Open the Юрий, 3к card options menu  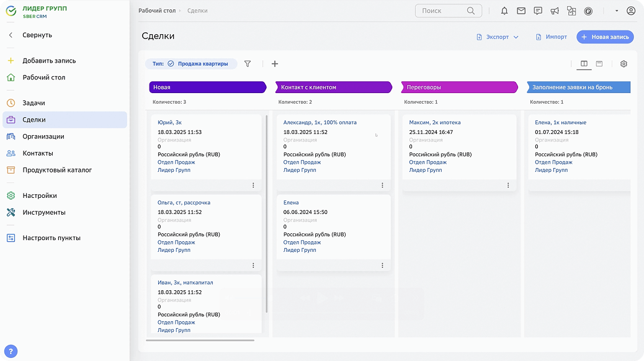[x=253, y=185]
